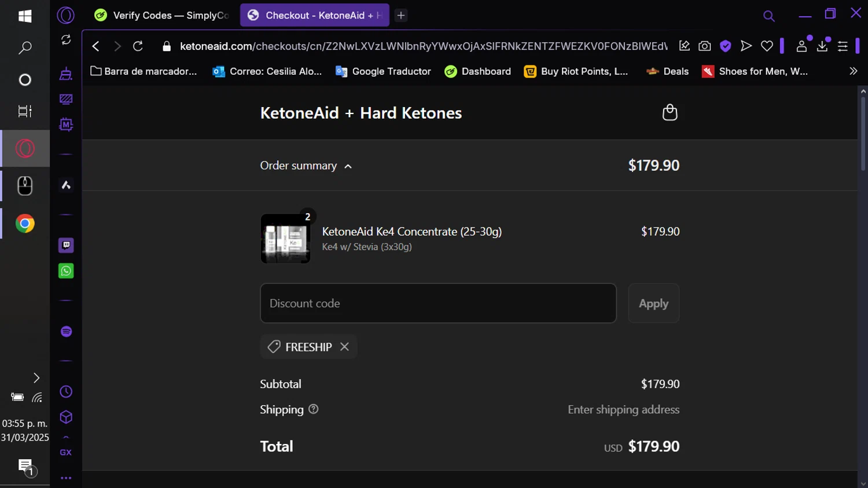Focus the Discount code field
The image size is (868, 488).
(438, 303)
